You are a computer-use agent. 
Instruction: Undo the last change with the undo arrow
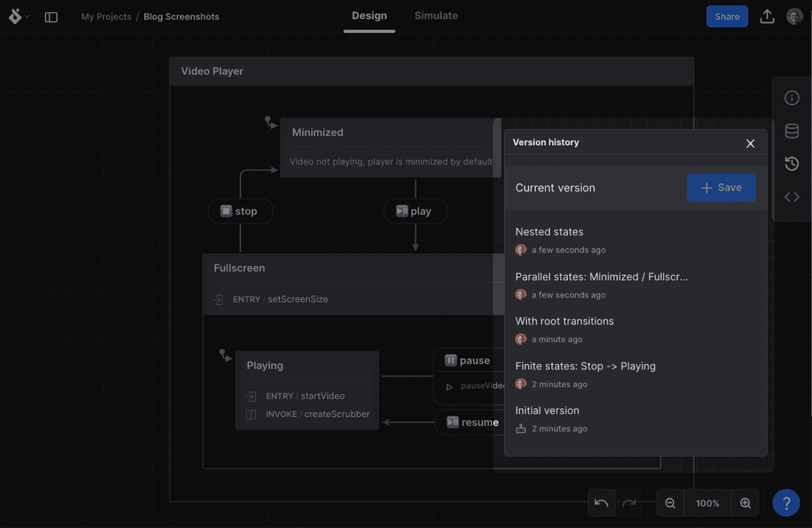pyautogui.click(x=601, y=503)
